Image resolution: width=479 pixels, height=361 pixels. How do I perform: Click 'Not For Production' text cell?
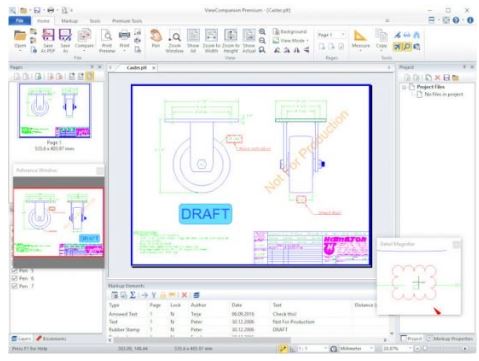tap(293, 322)
